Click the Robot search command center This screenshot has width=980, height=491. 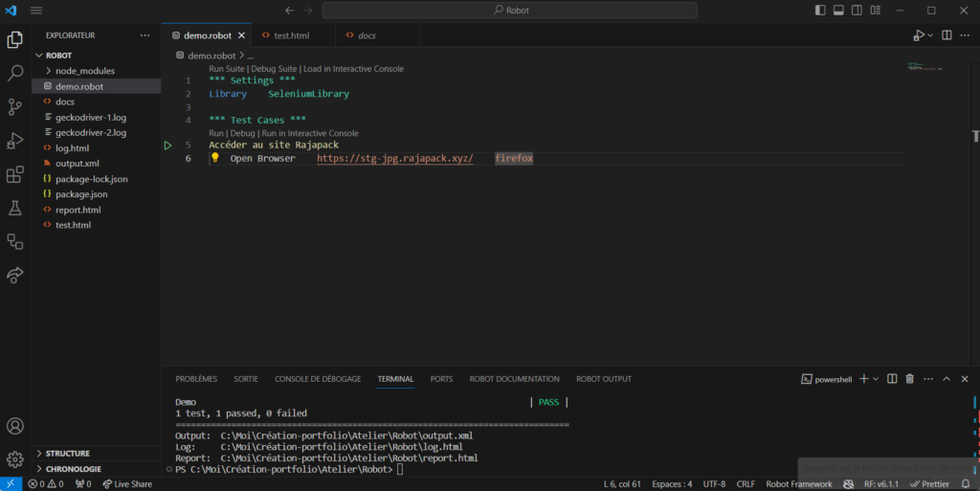[x=509, y=10]
